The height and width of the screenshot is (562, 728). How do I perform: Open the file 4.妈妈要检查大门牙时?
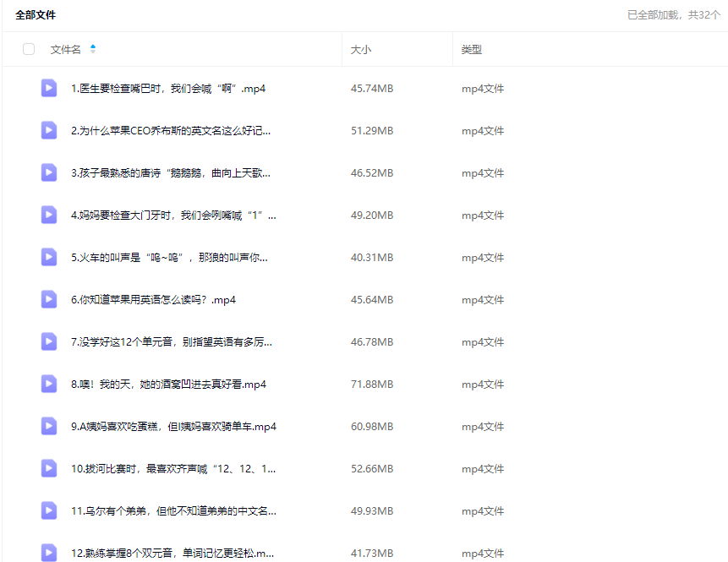tap(173, 216)
